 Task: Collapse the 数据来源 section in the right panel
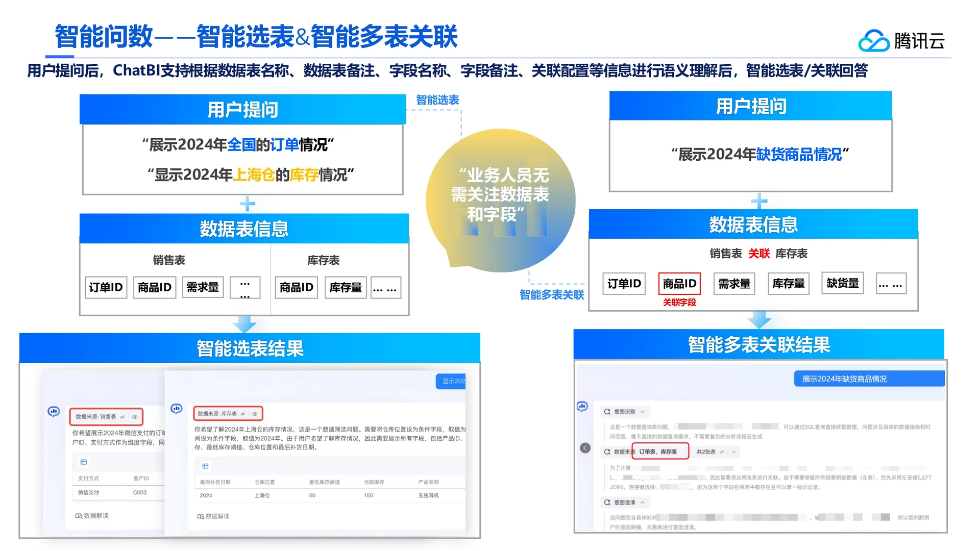[x=733, y=453]
